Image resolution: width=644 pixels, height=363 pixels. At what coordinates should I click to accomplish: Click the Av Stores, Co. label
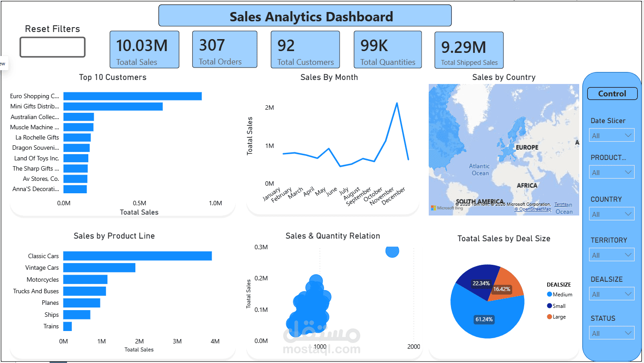click(41, 179)
